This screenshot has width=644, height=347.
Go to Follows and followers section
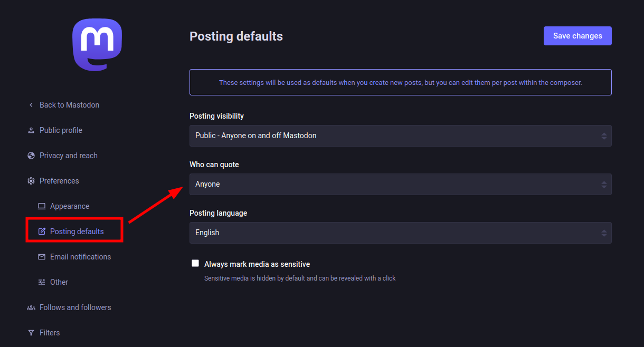point(75,307)
